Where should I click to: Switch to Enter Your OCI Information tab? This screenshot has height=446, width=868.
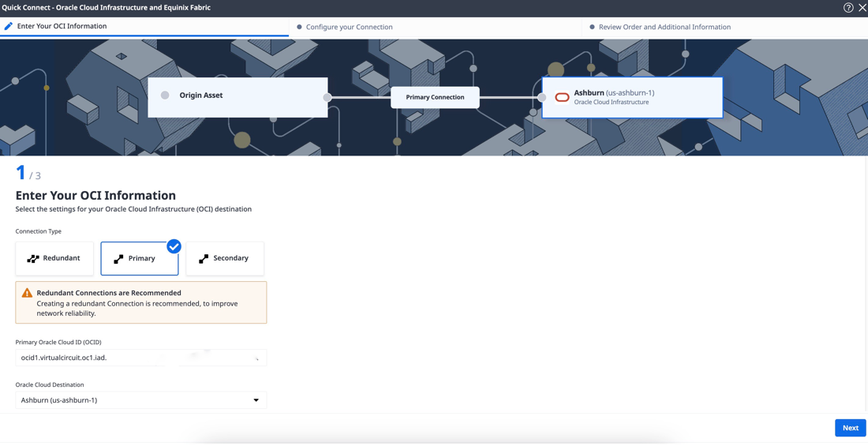pyautogui.click(x=144, y=27)
